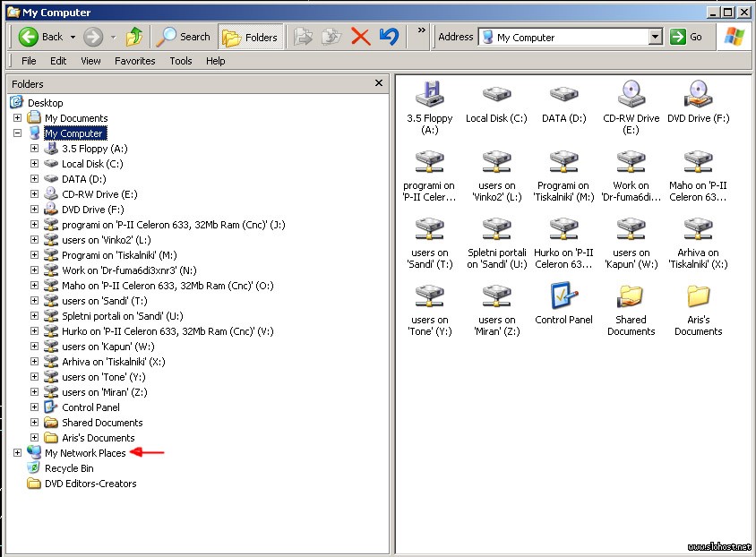The width and height of the screenshot is (756, 557).
Task: Select programi on 'P-II Celer...' drive icon
Action: click(430, 176)
